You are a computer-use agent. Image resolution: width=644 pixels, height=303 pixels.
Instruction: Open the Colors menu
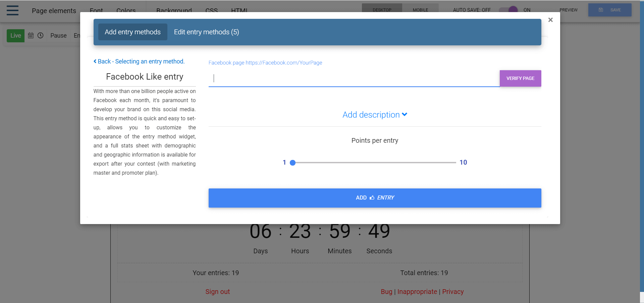click(x=126, y=11)
